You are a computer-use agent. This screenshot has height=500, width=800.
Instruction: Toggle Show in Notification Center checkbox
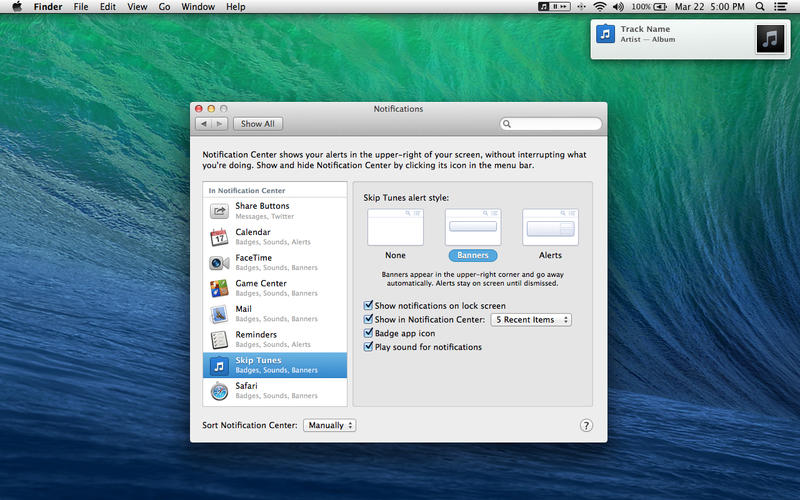[368, 319]
